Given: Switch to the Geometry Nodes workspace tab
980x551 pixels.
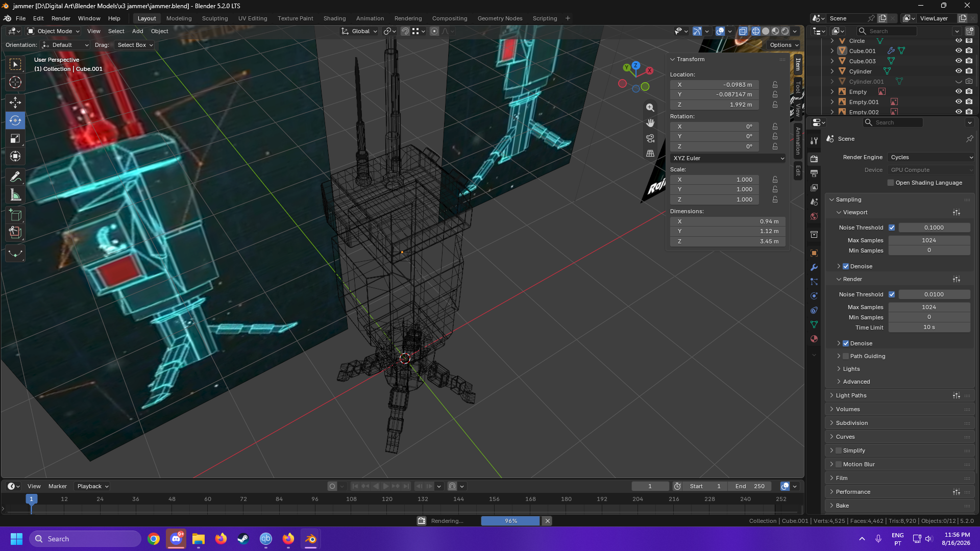Looking at the screenshot, I should click(x=500, y=18).
